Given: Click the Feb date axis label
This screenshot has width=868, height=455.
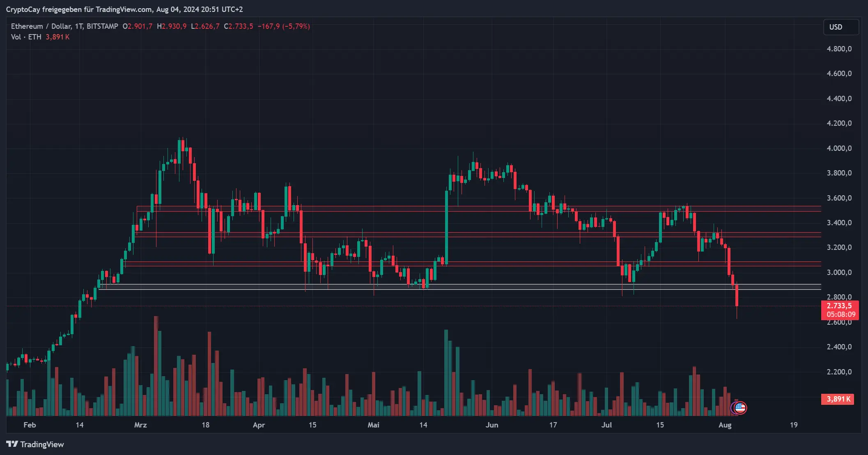Looking at the screenshot, I should 30,425.
